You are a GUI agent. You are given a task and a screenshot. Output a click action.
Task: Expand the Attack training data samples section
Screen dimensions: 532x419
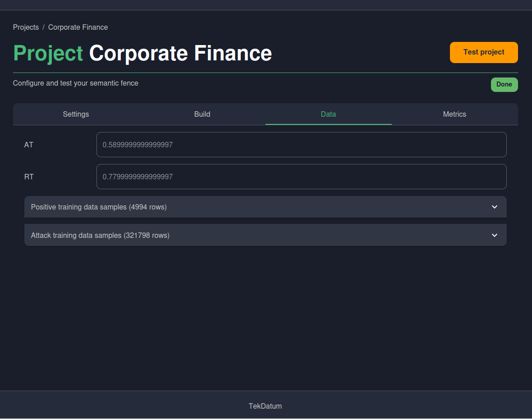(265, 235)
